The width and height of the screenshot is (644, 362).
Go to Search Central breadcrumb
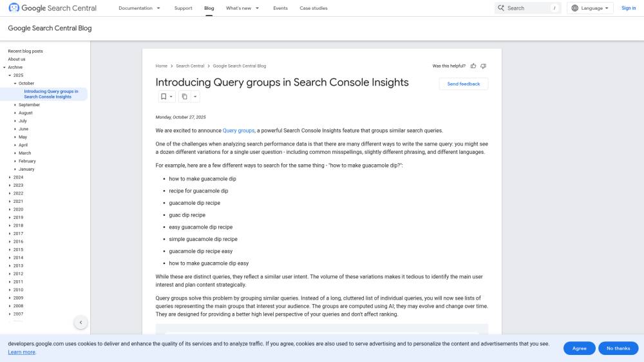click(190, 66)
